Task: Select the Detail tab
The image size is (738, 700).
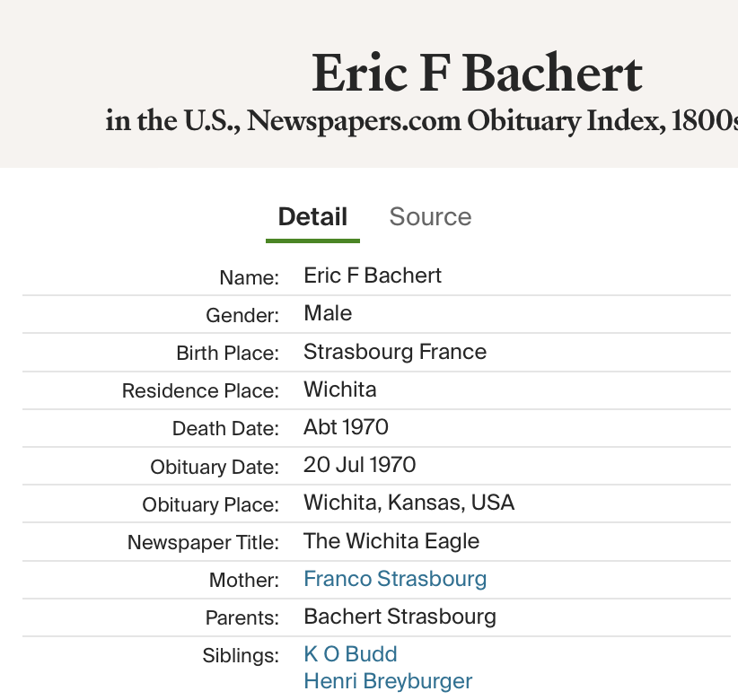Action: (x=312, y=217)
